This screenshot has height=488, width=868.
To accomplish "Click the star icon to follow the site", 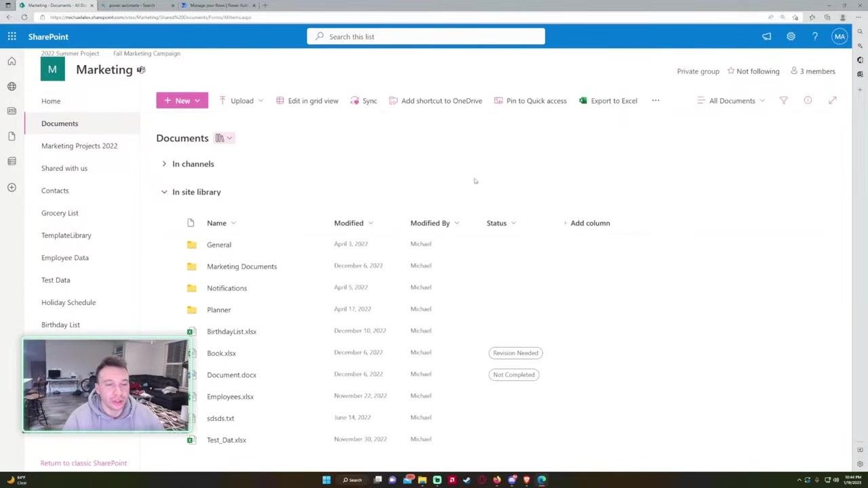I will click(731, 71).
